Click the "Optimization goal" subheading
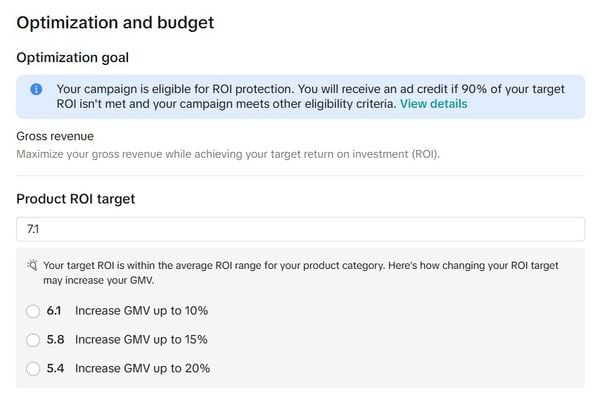Image resolution: width=600 pixels, height=402 pixels. pyautogui.click(x=72, y=58)
